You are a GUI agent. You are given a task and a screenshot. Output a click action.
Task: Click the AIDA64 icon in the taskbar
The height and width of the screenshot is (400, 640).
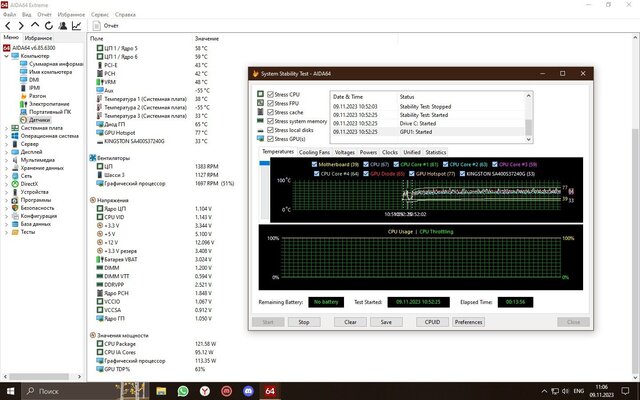270,390
